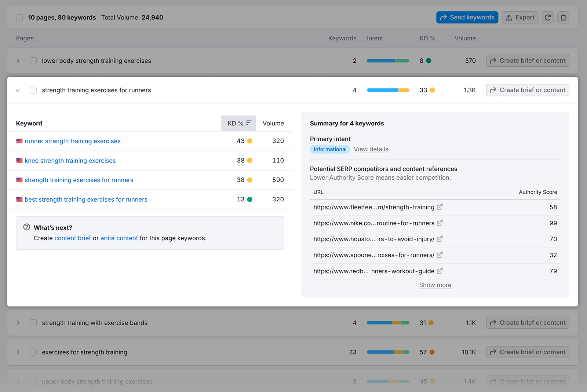Expand the strength training with exercise bands row

tap(18, 323)
